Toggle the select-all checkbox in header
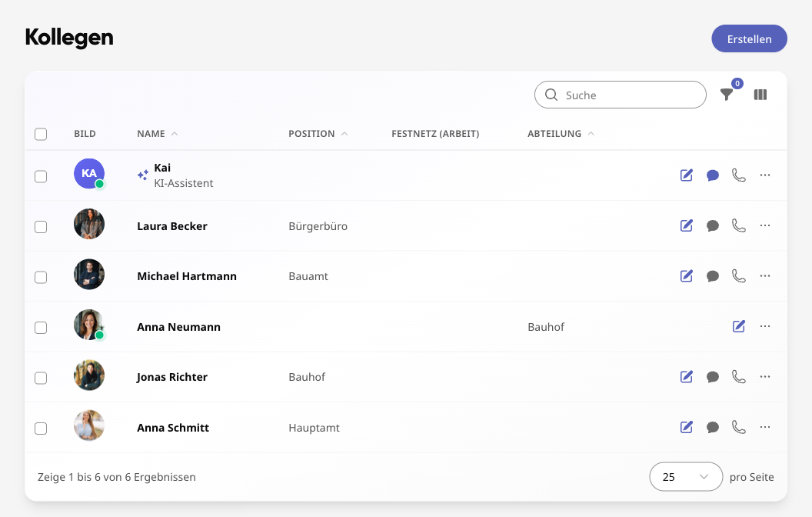 (41, 134)
